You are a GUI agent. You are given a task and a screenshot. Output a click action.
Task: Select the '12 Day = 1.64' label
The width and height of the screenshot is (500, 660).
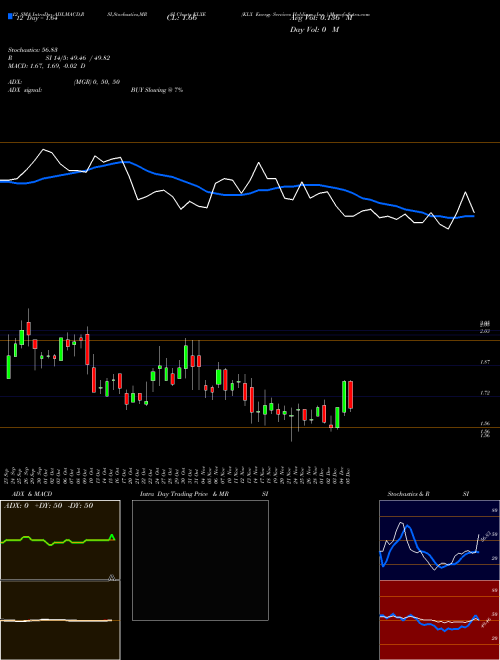(x=35, y=19)
